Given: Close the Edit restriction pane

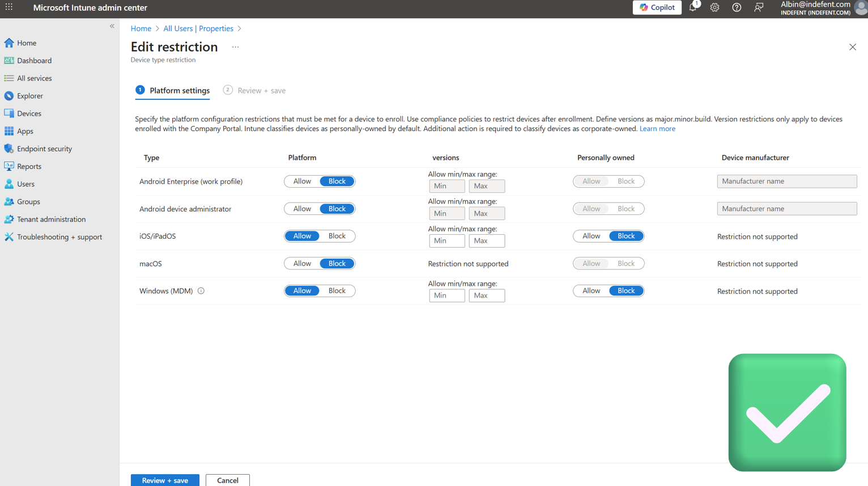Looking at the screenshot, I should pyautogui.click(x=853, y=47).
